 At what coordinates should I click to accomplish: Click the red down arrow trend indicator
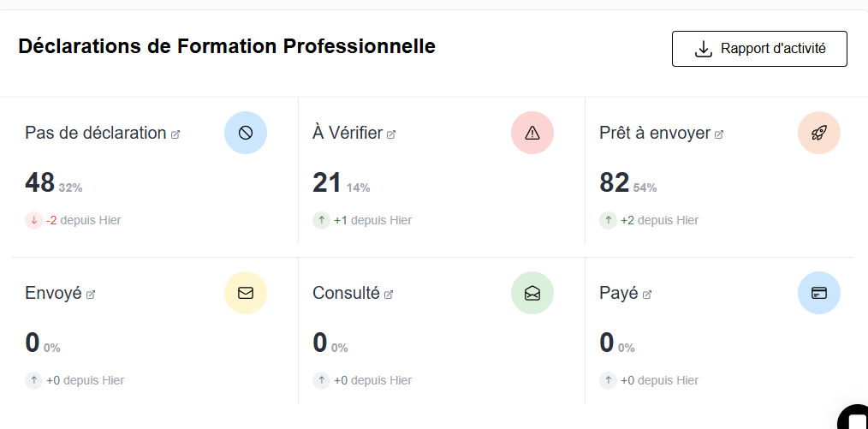33,220
